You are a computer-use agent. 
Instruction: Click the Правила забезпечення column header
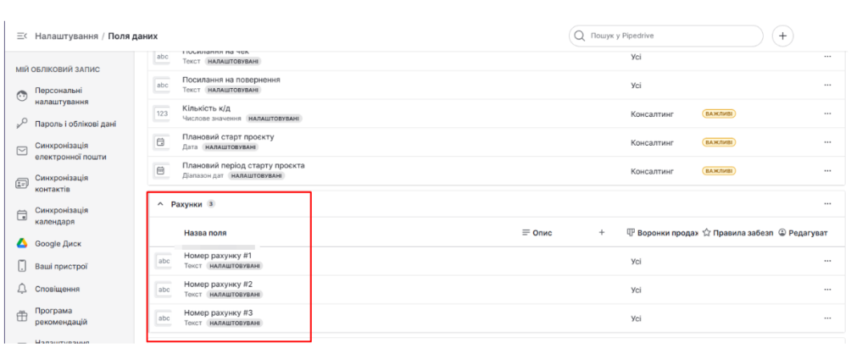pyautogui.click(x=737, y=233)
